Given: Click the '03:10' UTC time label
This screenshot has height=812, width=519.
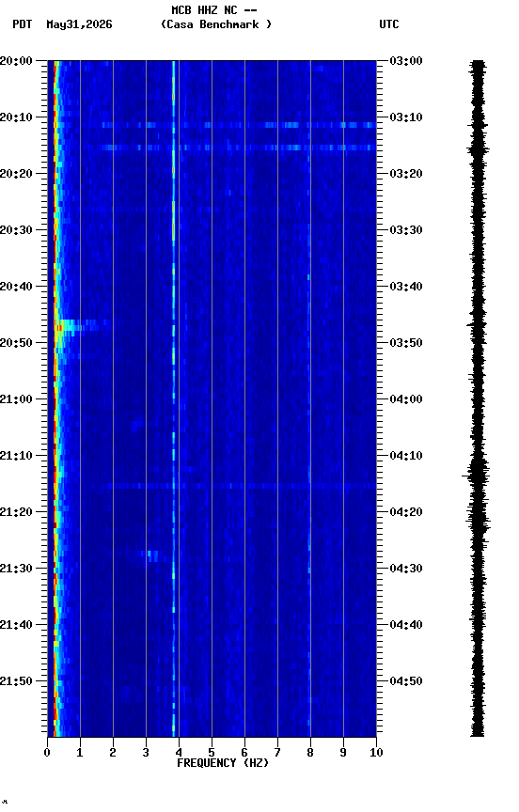Looking at the screenshot, I should pos(406,117).
